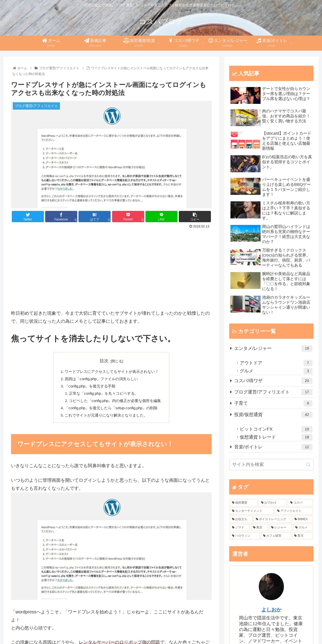This screenshot has width=322, height=644.
Task: Share the article via LINE
Action: (x=162, y=216)
